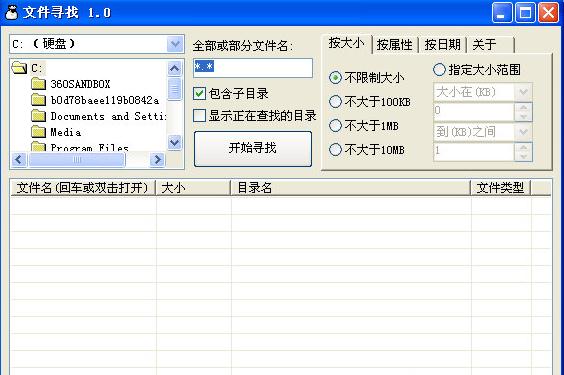Select 不大于100KB radio button
564x375 pixels.
tap(335, 102)
